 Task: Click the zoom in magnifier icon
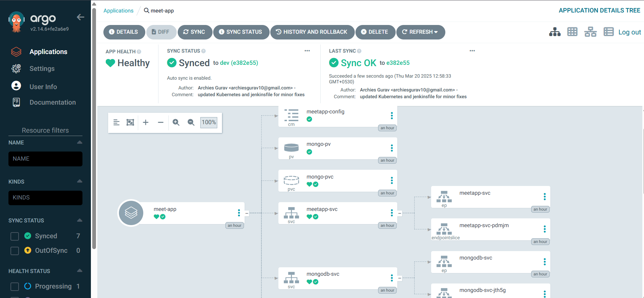click(176, 123)
